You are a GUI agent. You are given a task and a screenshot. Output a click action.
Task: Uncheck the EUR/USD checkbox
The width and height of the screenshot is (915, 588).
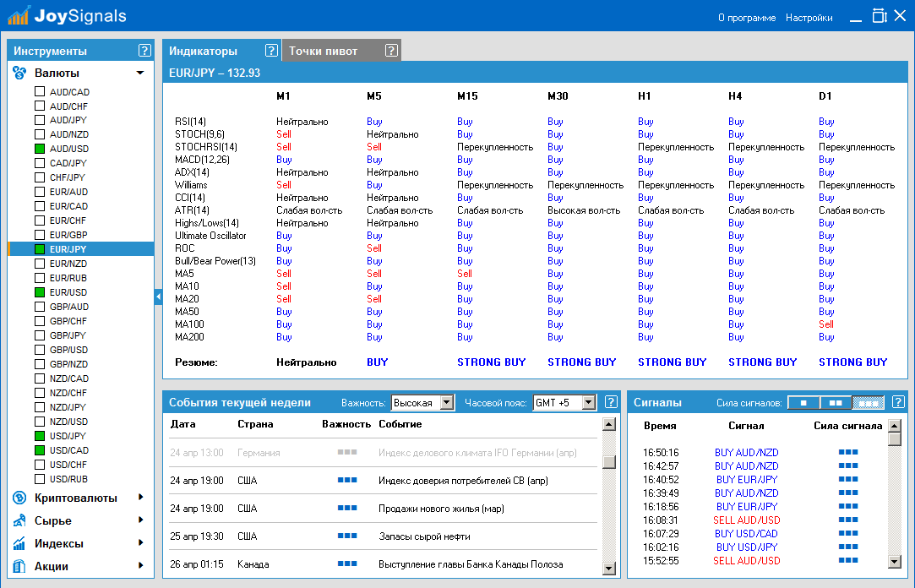pyautogui.click(x=40, y=292)
